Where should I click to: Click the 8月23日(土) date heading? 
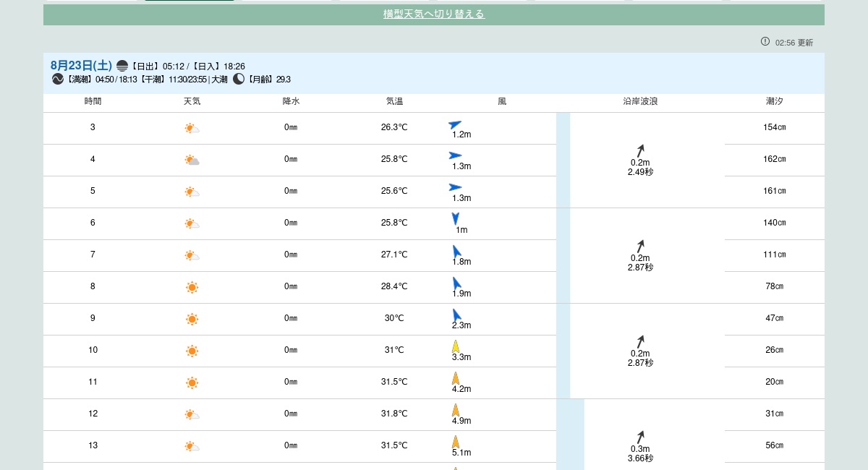[81, 66]
